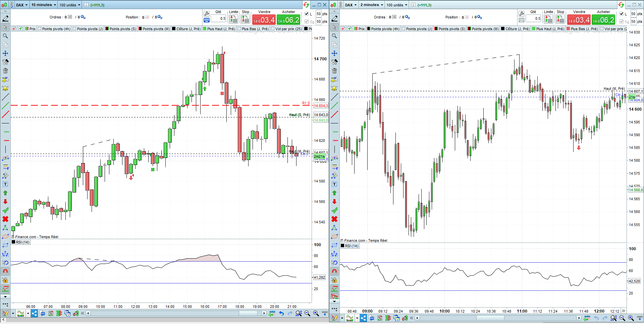The width and height of the screenshot is (644, 324).
Task: Open the 2 minutes timeframe dropdown
Action: tap(372, 5)
